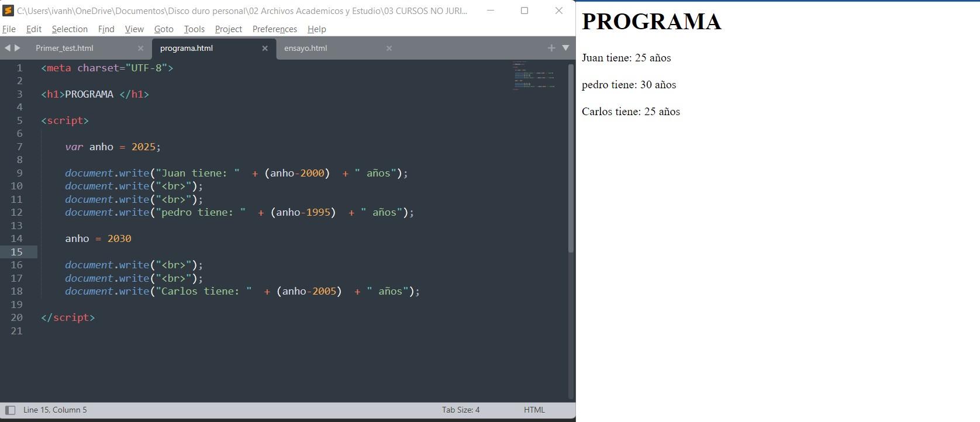Close the programa.html tab
Viewport: 980px width, 422px height.
click(265, 49)
